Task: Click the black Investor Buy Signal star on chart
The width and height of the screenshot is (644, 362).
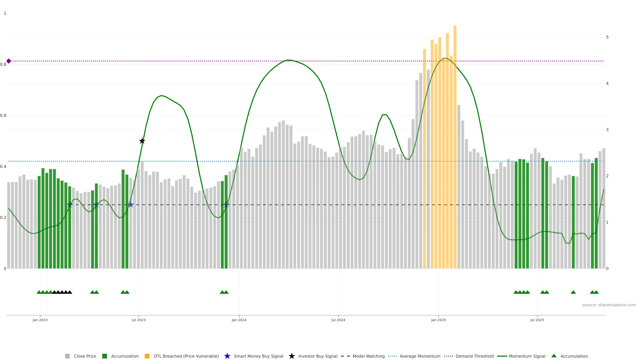Action: pos(142,141)
